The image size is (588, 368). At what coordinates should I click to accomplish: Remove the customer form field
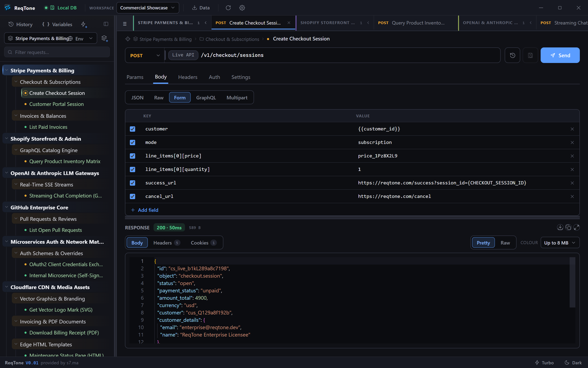click(572, 129)
